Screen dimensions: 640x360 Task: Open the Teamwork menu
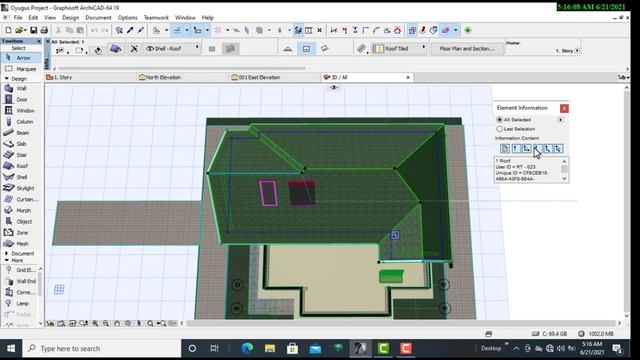(x=156, y=18)
